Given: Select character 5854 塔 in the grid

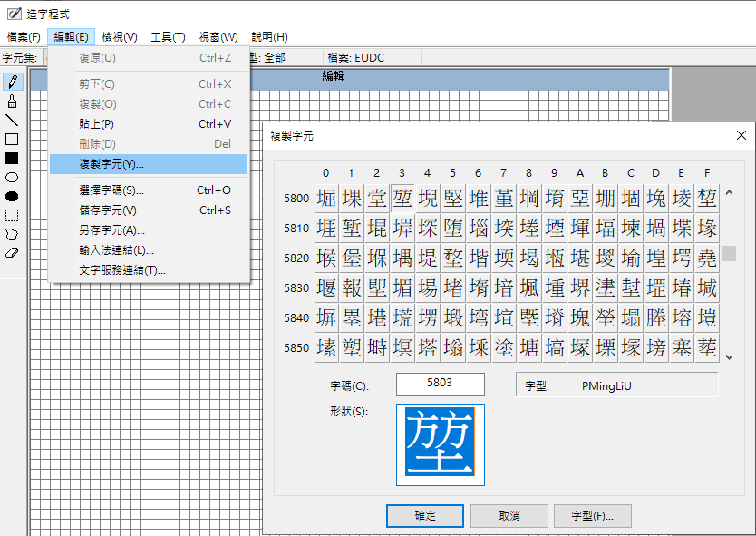Looking at the screenshot, I should pyautogui.click(x=428, y=347).
